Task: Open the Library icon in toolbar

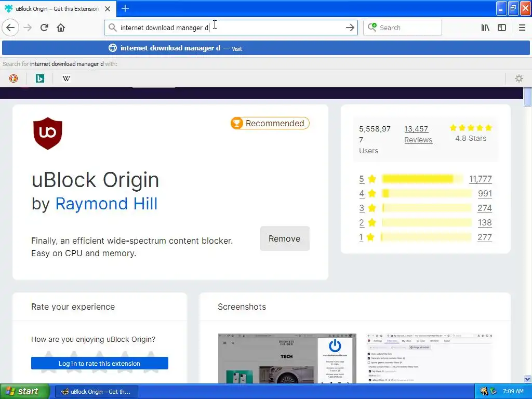Action: tap(485, 28)
